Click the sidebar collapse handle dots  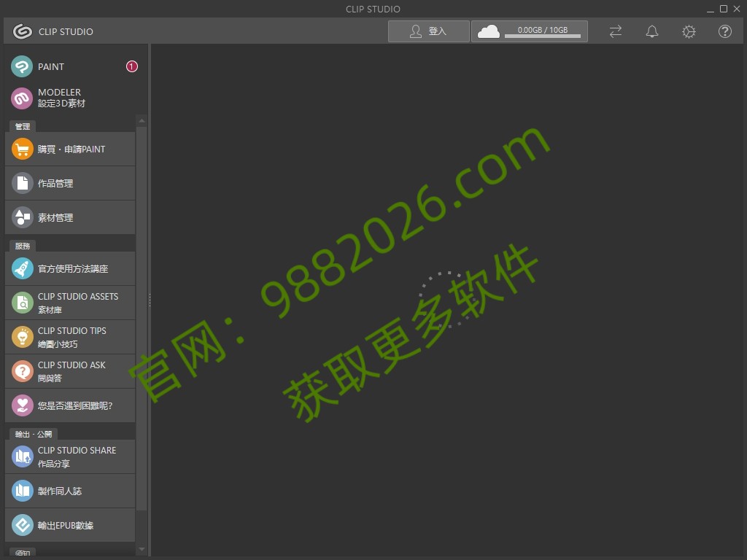[150, 300]
